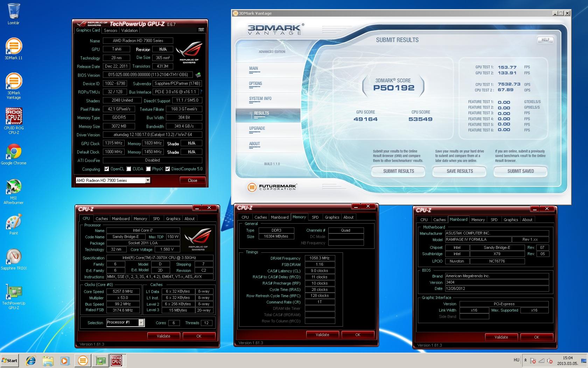Viewport: 588px width, 368px height.
Task: Click the HELP button in 3DMark Vantage
Action: coord(545,40)
